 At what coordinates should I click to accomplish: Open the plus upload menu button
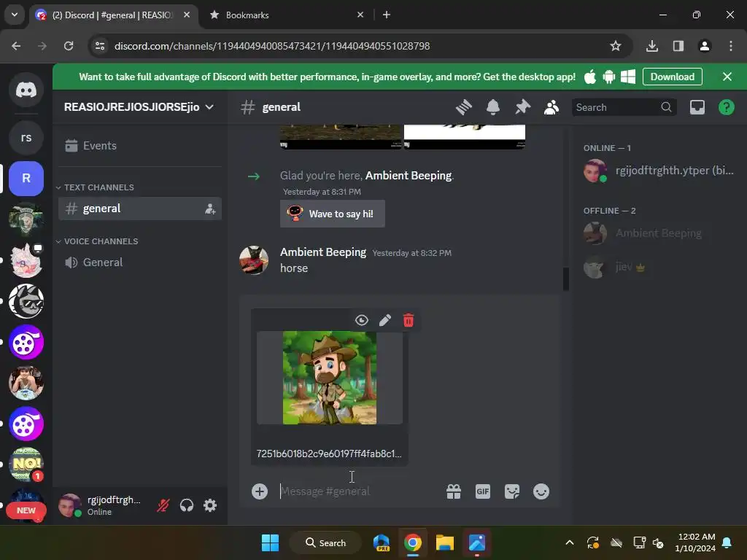pos(260,491)
